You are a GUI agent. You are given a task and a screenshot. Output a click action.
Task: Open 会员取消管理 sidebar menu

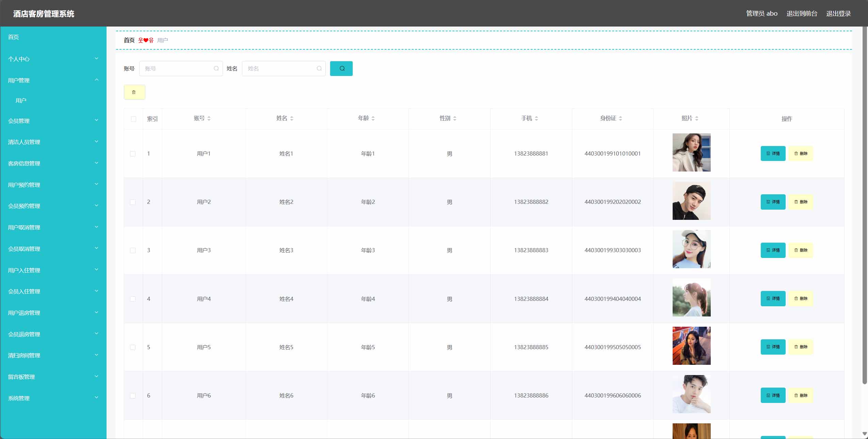tap(53, 249)
